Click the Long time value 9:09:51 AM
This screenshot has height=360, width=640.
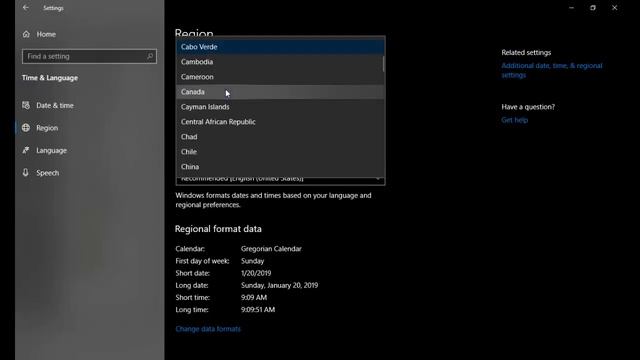click(258, 310)
